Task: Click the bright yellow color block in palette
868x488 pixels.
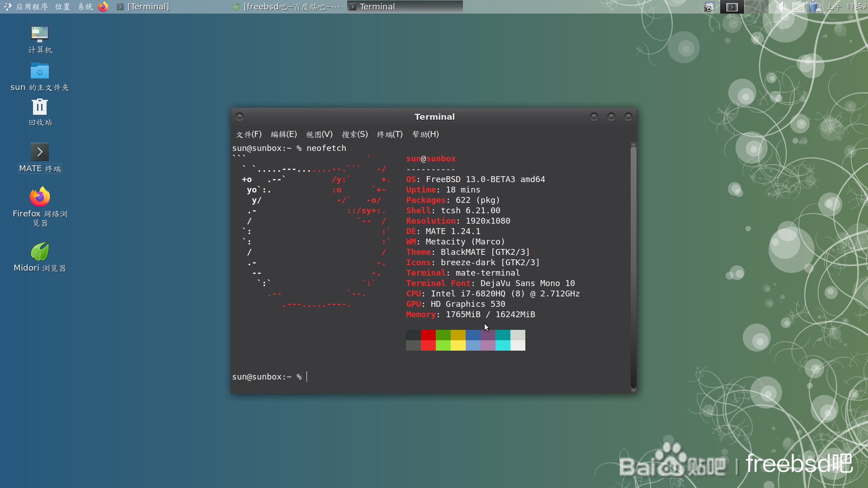Action: (x=458, y=345)
